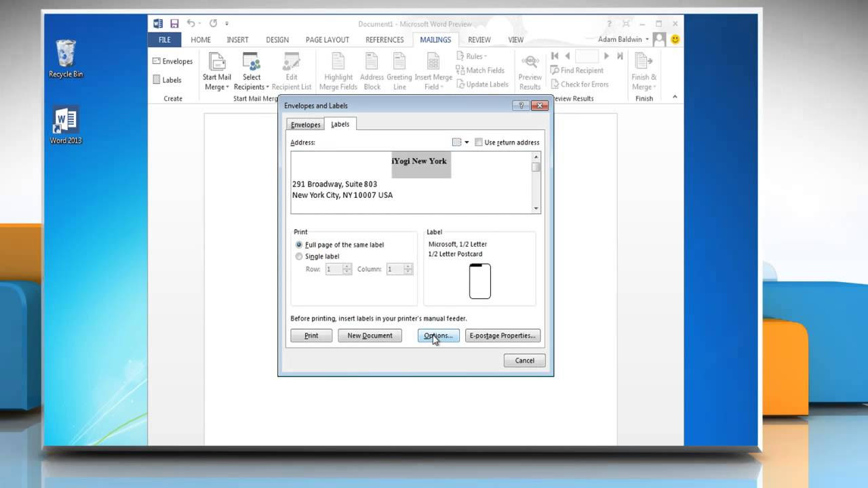Keep Full page of the same label selected
The height and width of the screenshot is (488, 868).
click(299, 245)
